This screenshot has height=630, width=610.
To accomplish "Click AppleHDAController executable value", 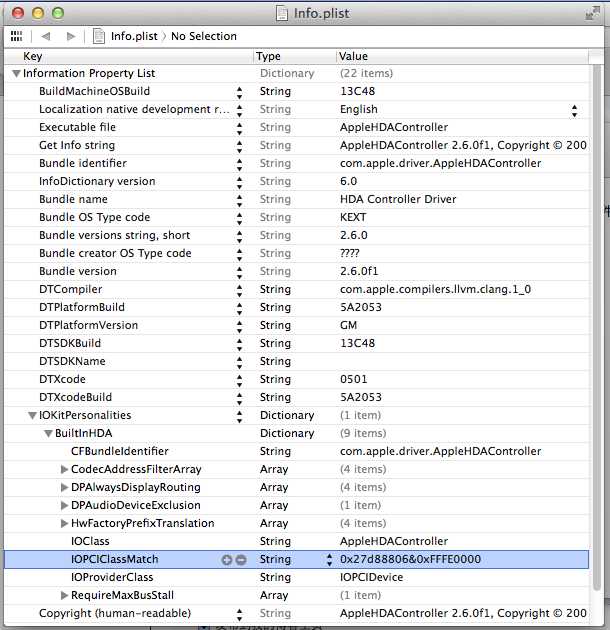I will (394, 127).
